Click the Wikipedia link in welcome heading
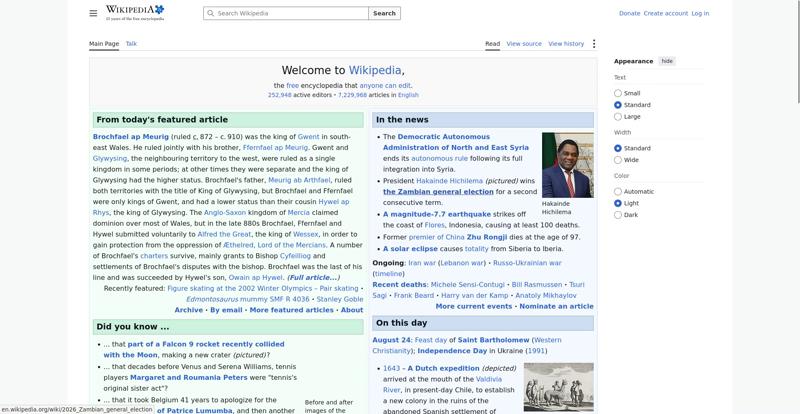The height and width of the screenshot is (414, 800). [x=374, y=70]
